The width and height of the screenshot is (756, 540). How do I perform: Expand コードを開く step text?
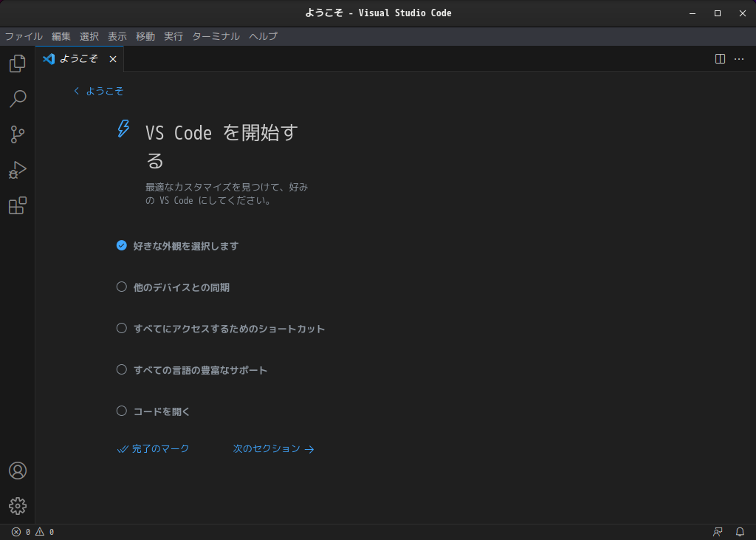tap(162, 411)
